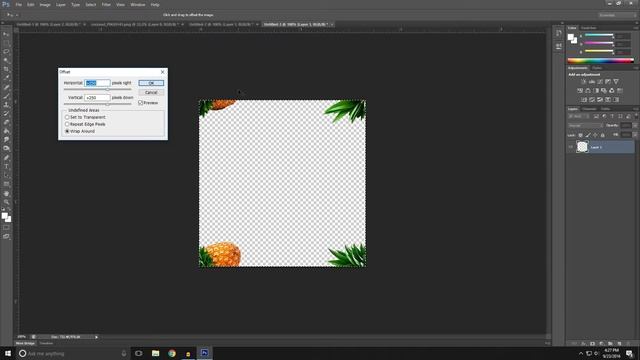Open the Adjustments panel options menu
This screenshot has width=640, height=360.
point(636,68)
